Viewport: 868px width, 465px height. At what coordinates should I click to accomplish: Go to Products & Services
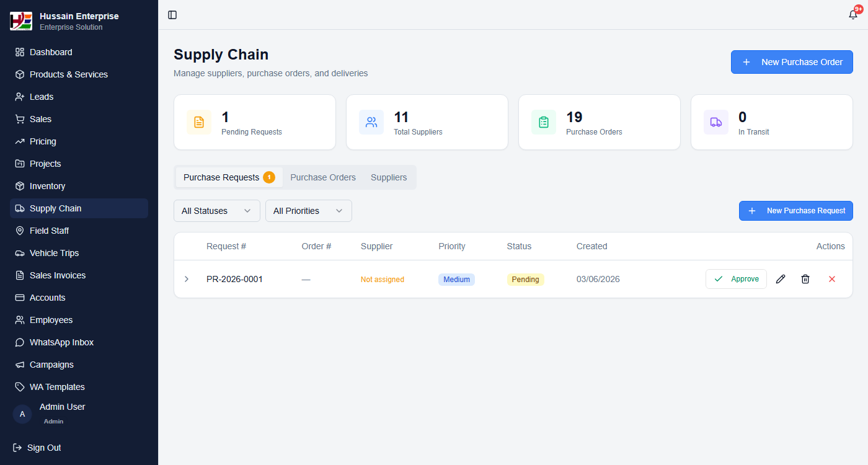tap(79, 74)
